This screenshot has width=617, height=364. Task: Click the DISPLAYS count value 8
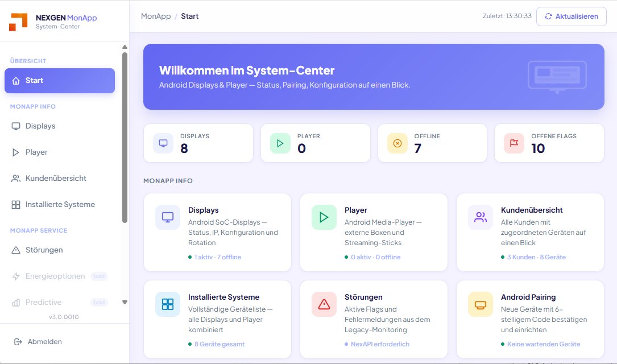point(184,149)
